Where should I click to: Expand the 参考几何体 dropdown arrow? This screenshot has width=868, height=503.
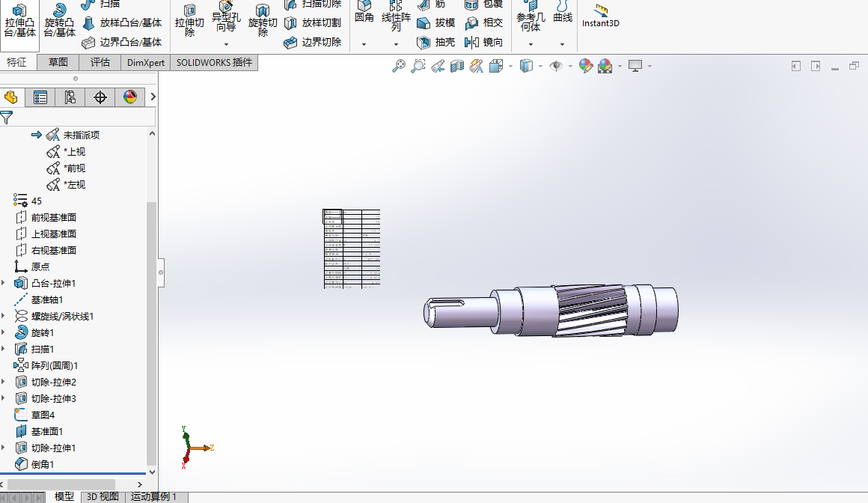[531, 44]
